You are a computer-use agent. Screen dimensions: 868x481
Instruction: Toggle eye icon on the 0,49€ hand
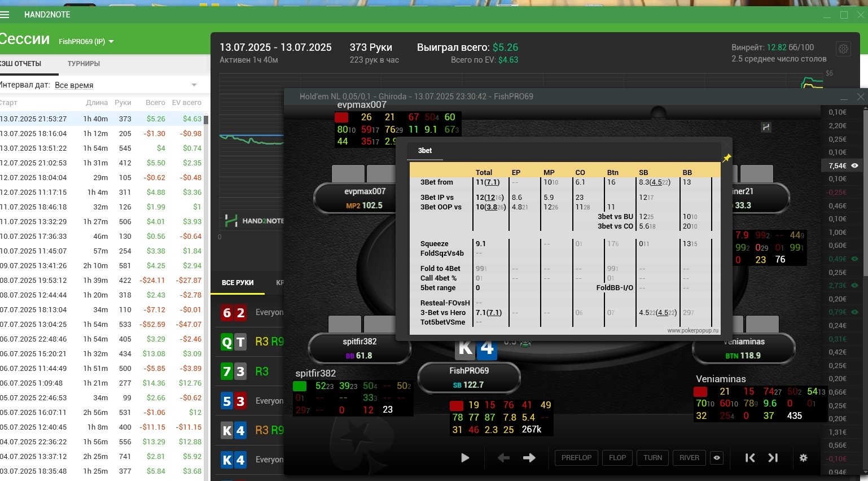pos(854,259)
